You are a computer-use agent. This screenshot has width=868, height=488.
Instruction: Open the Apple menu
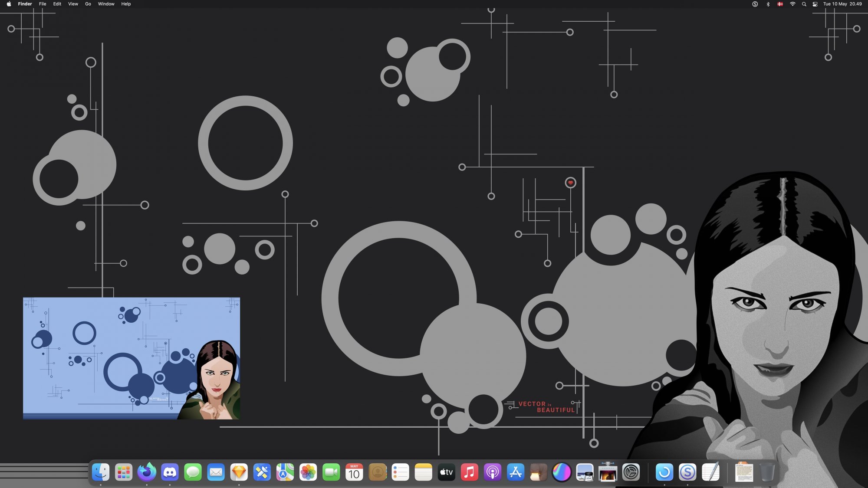(9, 4)
